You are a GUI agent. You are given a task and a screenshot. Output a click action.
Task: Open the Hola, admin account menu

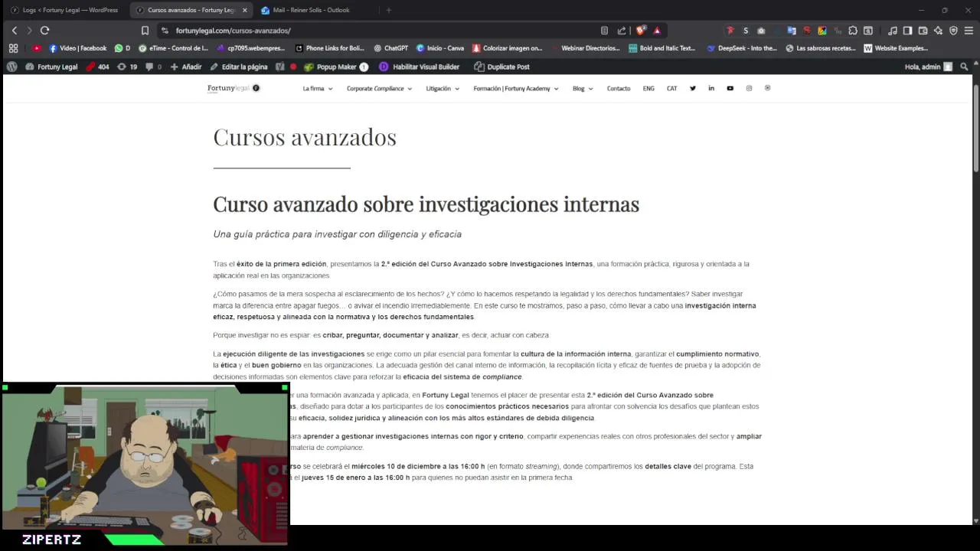coord(929,67)
